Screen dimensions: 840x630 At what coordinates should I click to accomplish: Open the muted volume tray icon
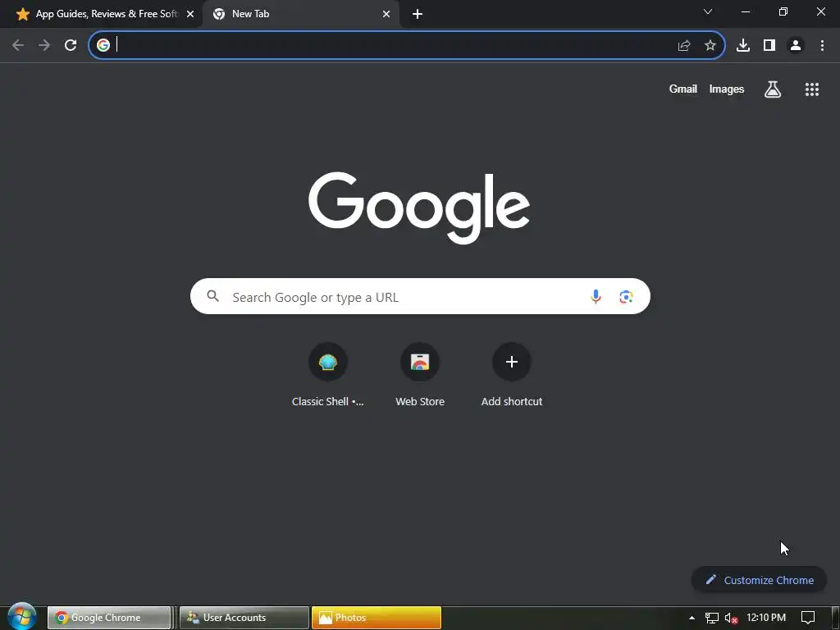(x=731, y=619)
